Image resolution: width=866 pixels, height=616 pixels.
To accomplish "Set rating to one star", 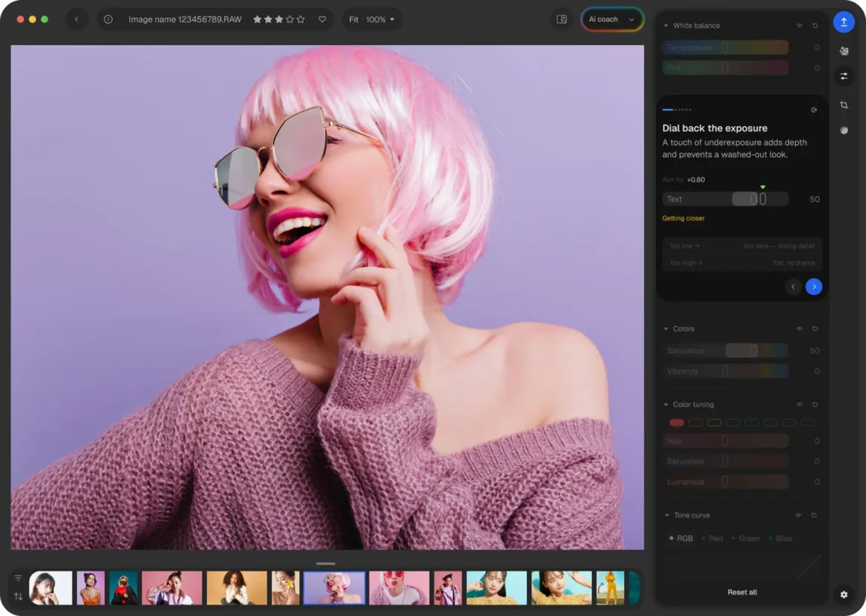I will point(258,19).
